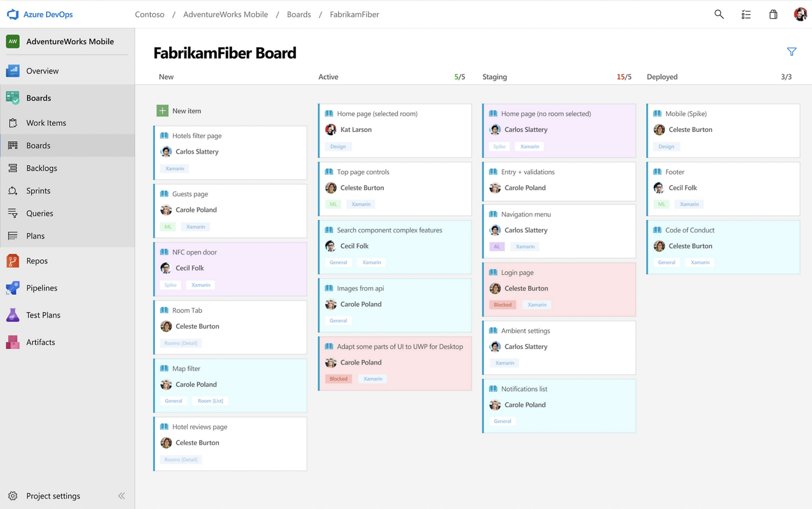This screenshot has width=812, height=509.
Task: Open Queries from the sidebar
Action: click(x=39, y=213)
